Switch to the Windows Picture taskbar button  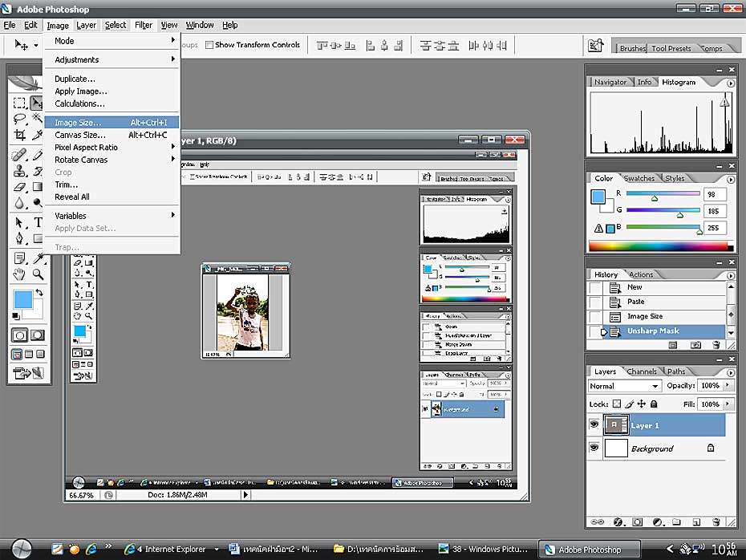pyautogui.click(x=484, y=549)
